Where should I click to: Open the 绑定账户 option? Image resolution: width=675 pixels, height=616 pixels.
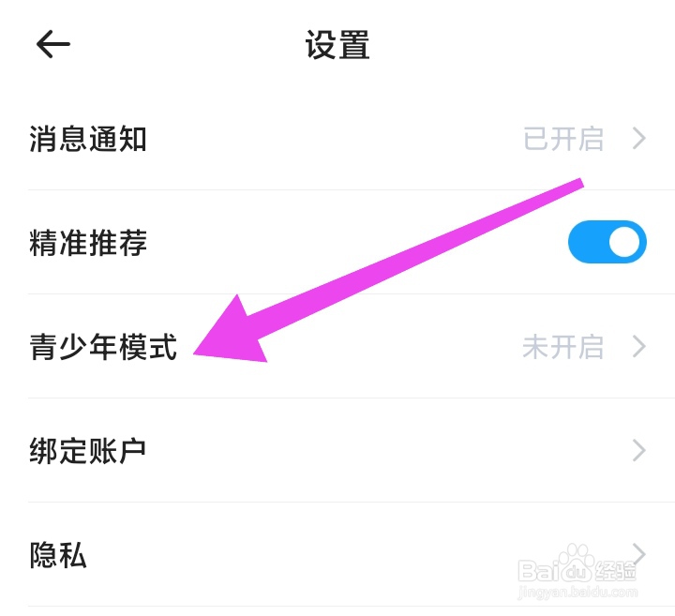[337, 450]
